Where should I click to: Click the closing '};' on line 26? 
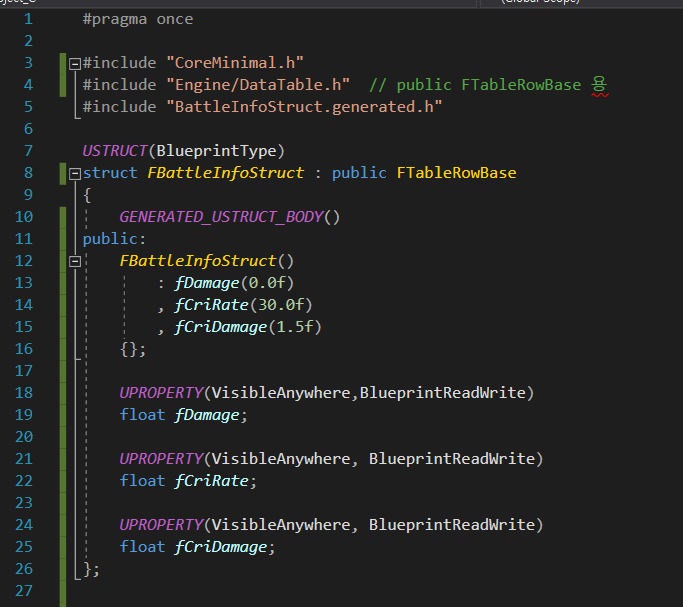click(x=91, y=570)
